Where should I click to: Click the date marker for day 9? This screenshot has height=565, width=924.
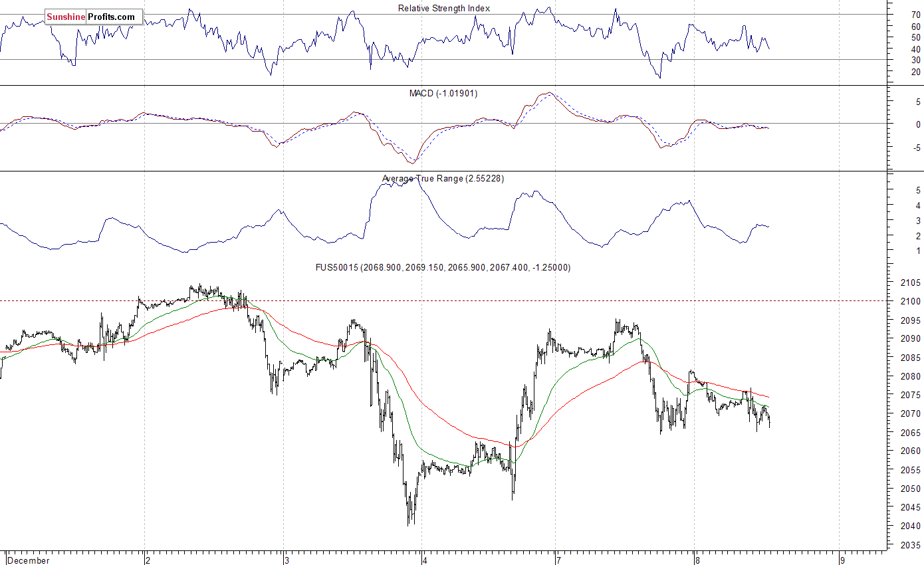coord(842,560)
